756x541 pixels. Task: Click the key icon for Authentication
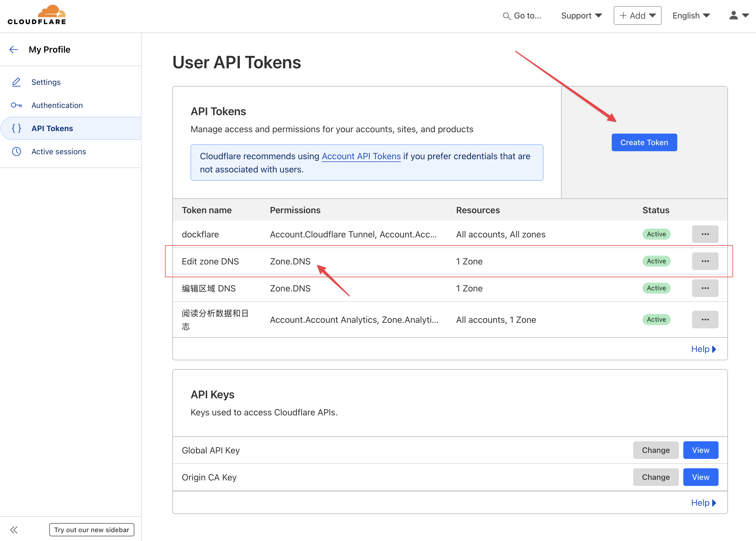tap(16, 105)
